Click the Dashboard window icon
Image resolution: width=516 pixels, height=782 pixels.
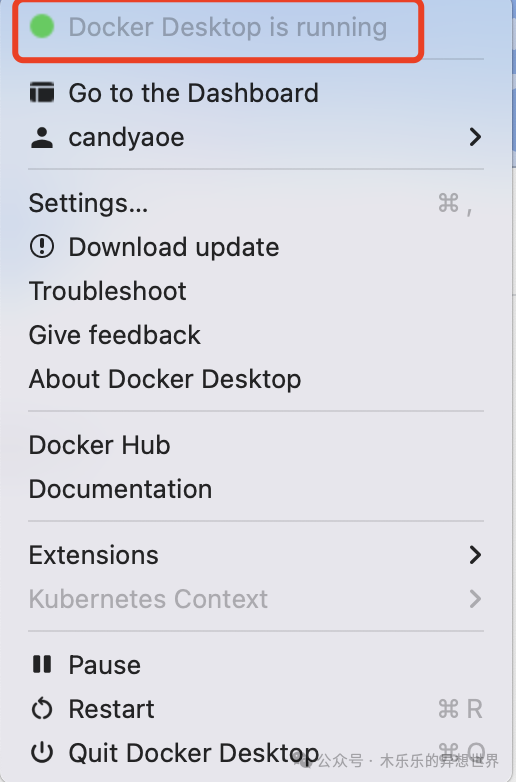coord(42,93)
